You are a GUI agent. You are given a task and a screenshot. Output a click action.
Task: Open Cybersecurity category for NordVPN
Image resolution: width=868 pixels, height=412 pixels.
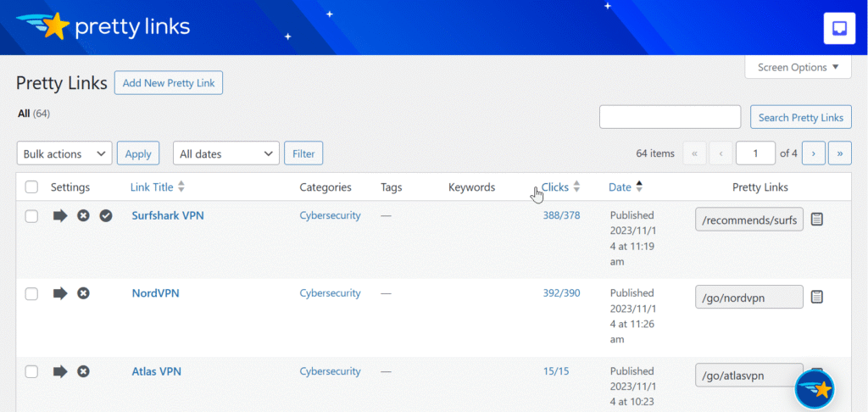click(x=330, y=293)
